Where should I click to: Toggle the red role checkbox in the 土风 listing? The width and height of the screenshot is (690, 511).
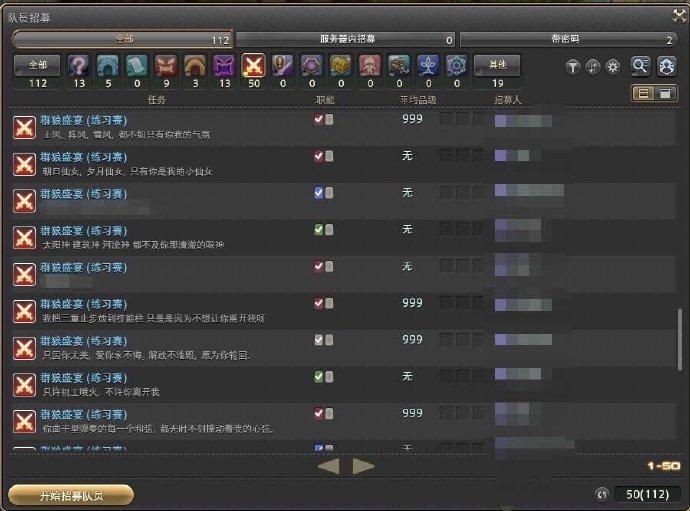point(319,119)
